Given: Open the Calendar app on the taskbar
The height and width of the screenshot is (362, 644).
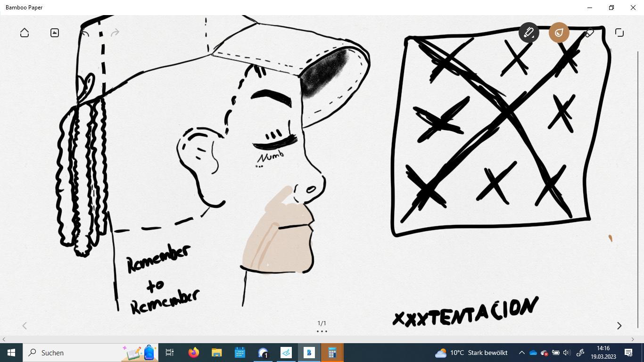Looking at the screenshot, I should click(240, 353).
